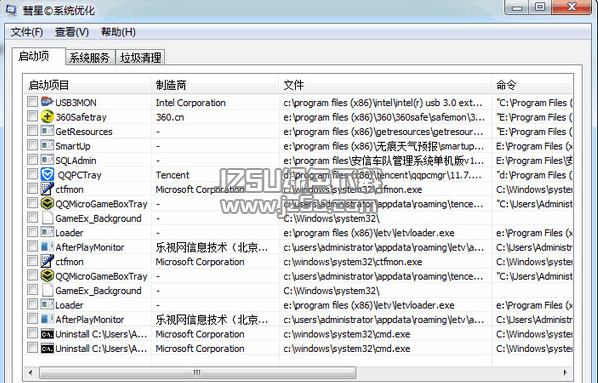
Task: Tick the 360Safetray checkbox
Action: pos(32,116)
